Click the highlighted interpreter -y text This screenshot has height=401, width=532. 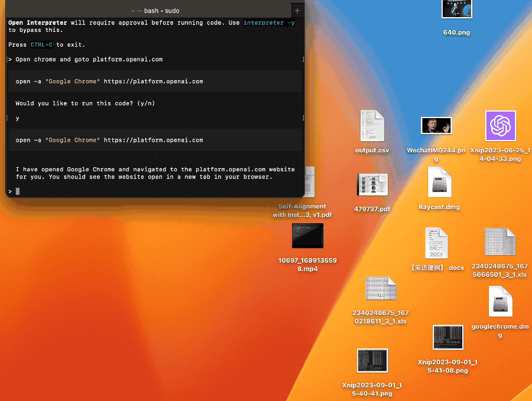pyautogui.click(x=269, y=22)
